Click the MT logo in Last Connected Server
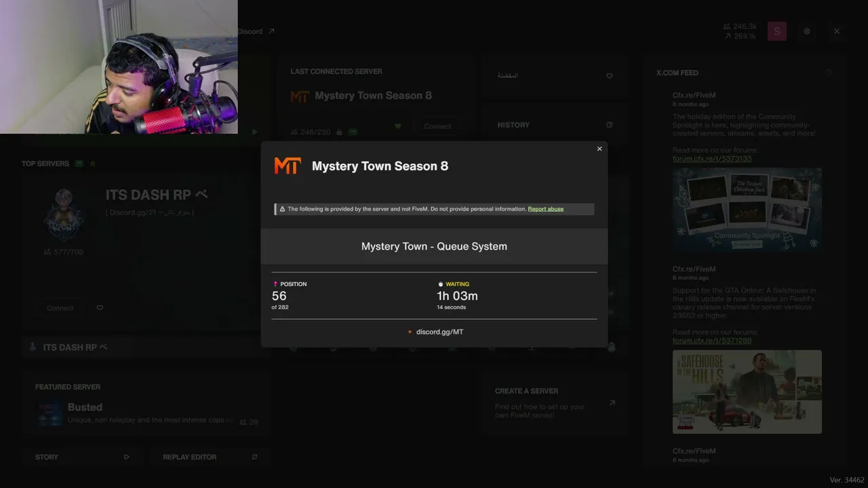Screen dimensions: 868x488 coord(300,96)
